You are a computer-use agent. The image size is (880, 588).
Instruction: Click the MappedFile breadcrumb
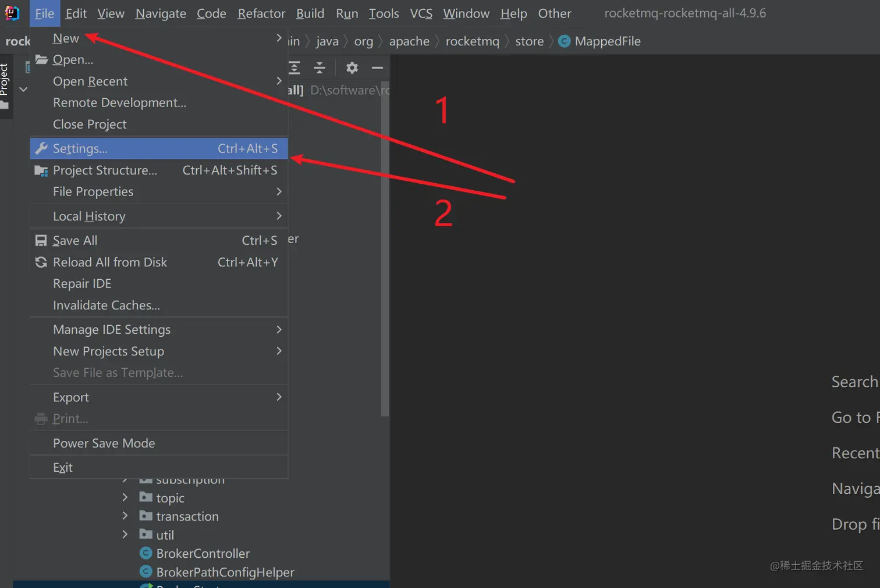(x=608, y=41)
